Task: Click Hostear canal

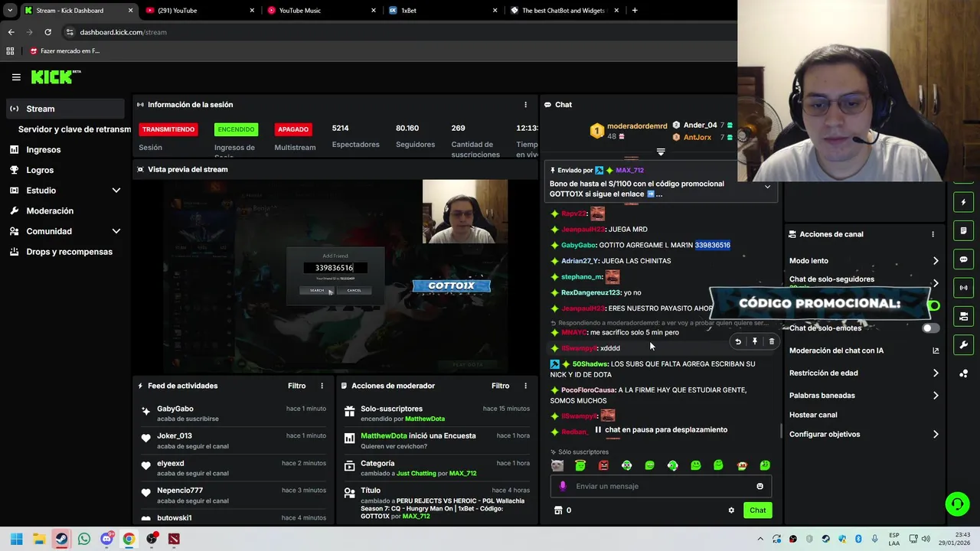Action: pyautogui.click(x=813, y=415)
